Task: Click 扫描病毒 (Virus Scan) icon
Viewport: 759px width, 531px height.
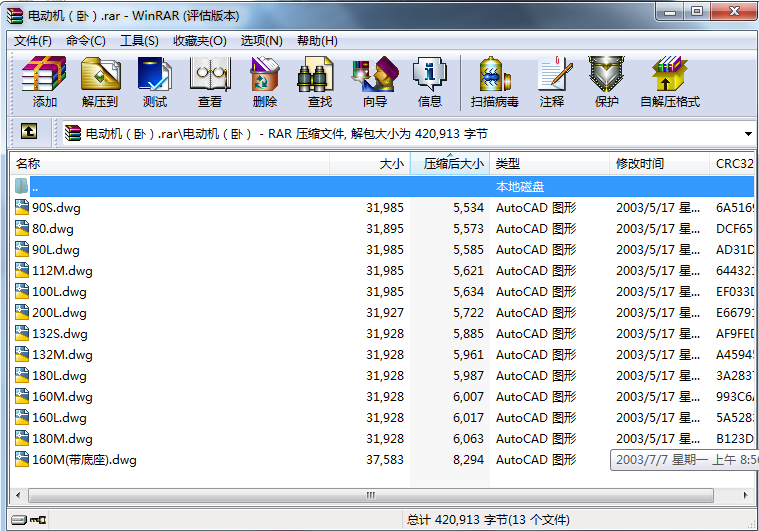Action: pos(494,81)
